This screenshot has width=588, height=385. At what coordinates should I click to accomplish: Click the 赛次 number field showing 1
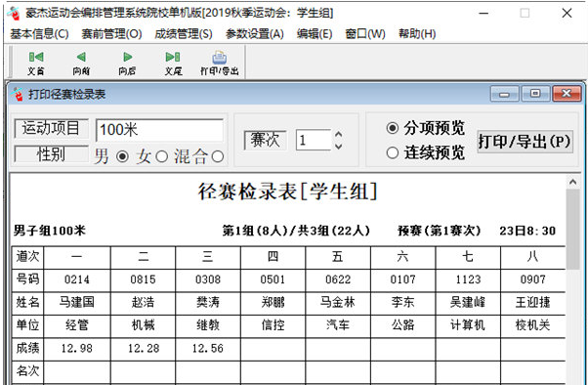click(314, 140)
